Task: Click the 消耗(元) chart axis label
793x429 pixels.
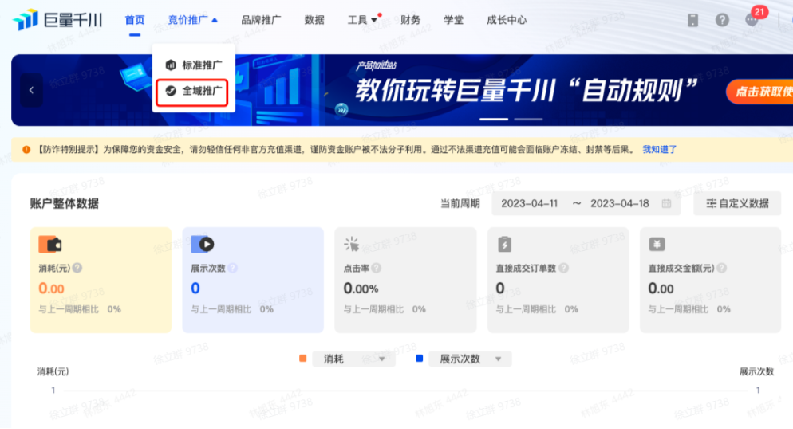Action: click(53, 371)
